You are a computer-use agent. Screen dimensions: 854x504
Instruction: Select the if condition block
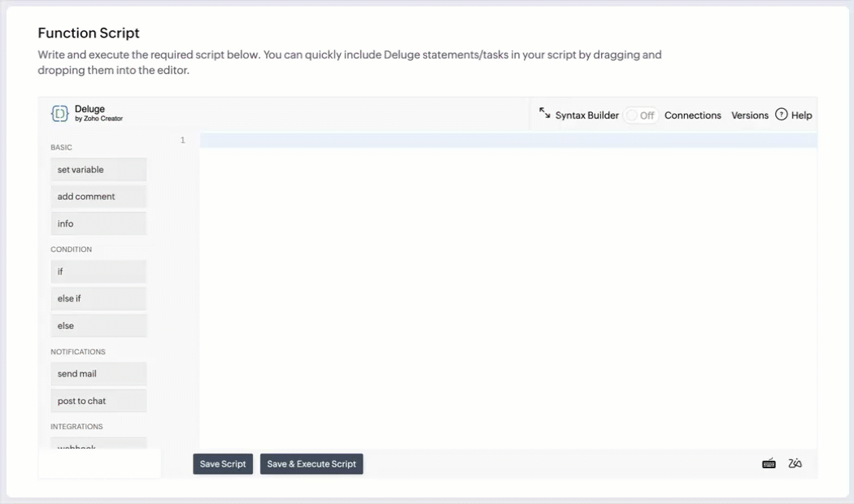pos(98,272)
